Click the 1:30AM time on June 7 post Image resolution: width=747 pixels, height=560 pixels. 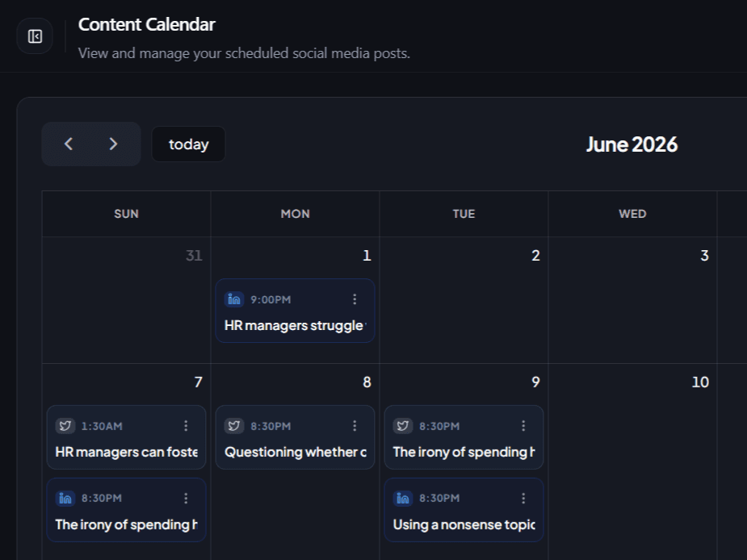102,426
